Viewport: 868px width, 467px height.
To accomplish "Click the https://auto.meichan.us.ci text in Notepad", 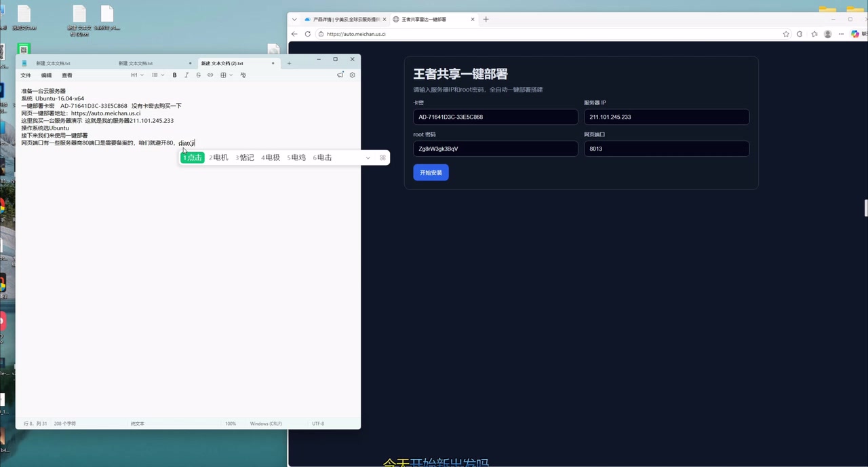I will [x=106, y=113].
